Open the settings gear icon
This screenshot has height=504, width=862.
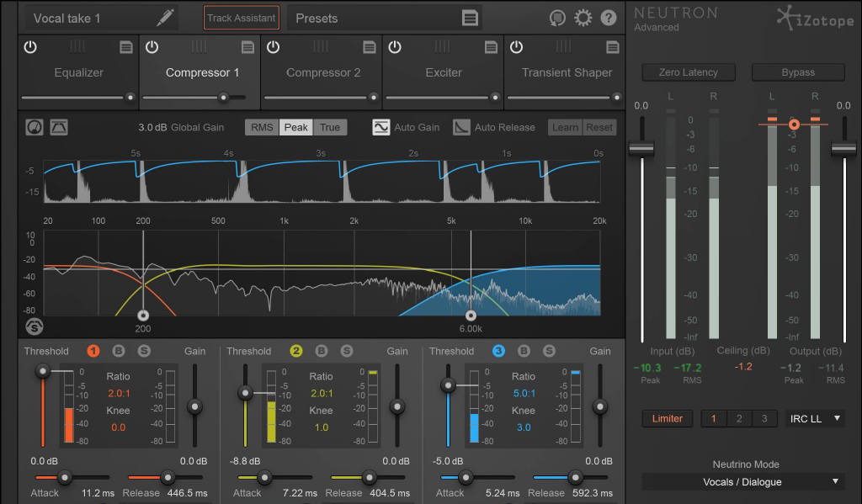coord(583,18)
